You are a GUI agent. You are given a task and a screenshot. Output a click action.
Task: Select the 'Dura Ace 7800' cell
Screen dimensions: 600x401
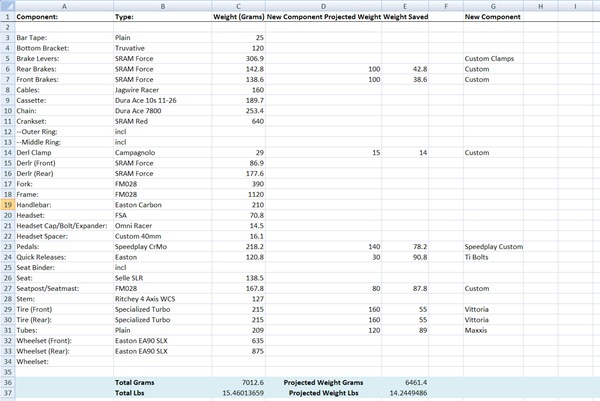[162, 111]
